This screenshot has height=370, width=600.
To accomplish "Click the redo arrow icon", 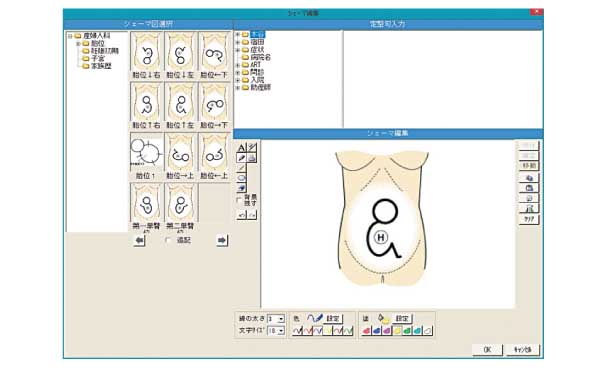I will (x=252, y=215).
